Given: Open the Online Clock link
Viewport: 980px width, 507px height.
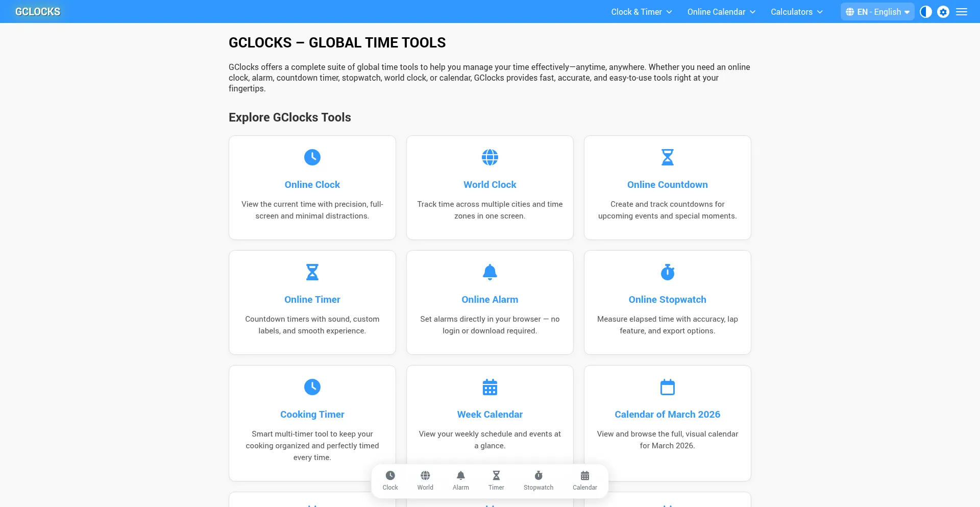Looking at the screenshot, I should click(x=312, y=185).
